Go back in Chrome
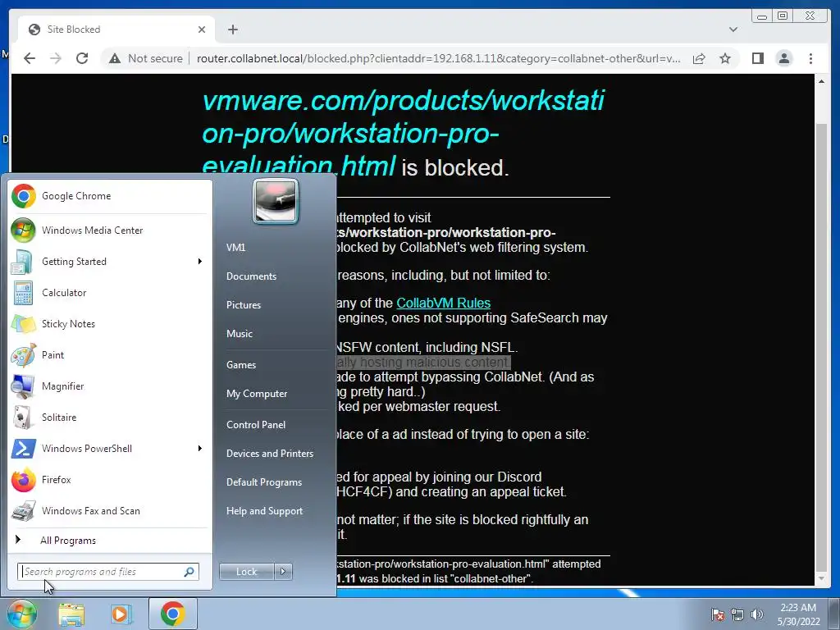This screenshot has width=840, height=630. click(x=30, y=58)
